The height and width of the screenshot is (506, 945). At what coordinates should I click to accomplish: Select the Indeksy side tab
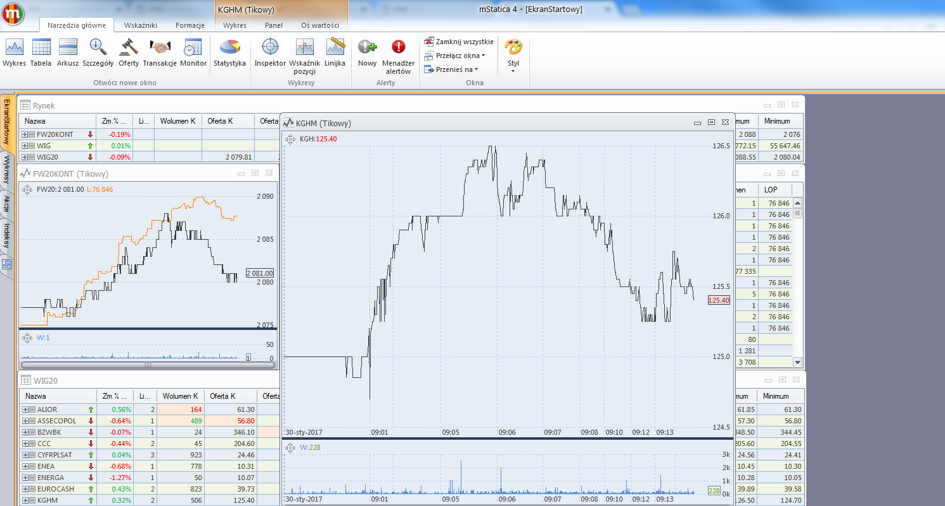coord(7,236)
